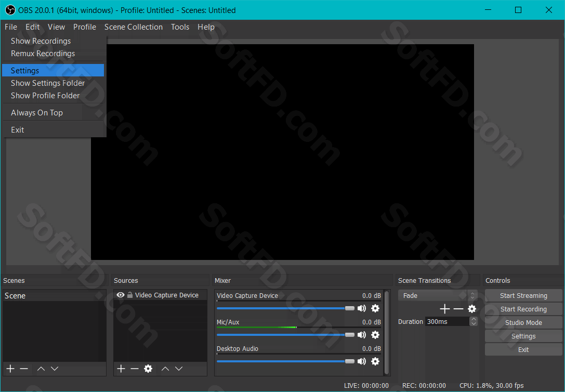Add a new source with plus icon

[121, 369]
